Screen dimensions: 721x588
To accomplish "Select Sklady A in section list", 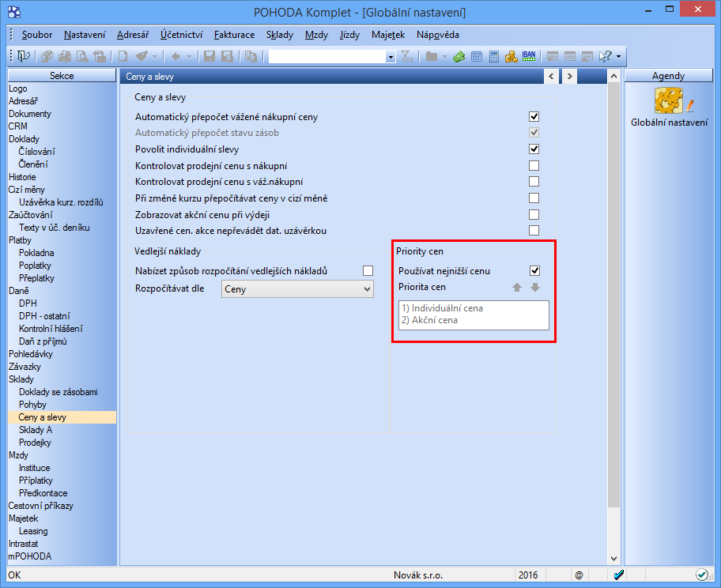I will point(36,430).
